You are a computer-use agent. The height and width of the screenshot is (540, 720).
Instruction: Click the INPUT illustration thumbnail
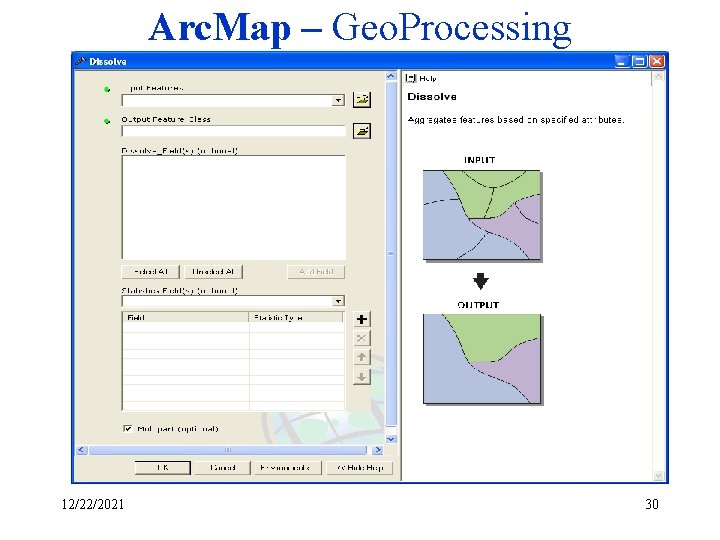click(x=482, y=215)
